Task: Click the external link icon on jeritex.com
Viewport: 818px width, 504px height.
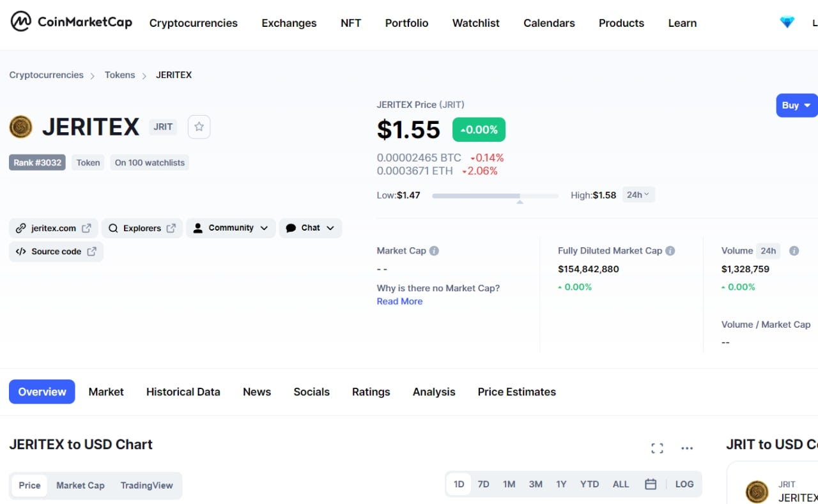Action: click(x=86, y=228)
